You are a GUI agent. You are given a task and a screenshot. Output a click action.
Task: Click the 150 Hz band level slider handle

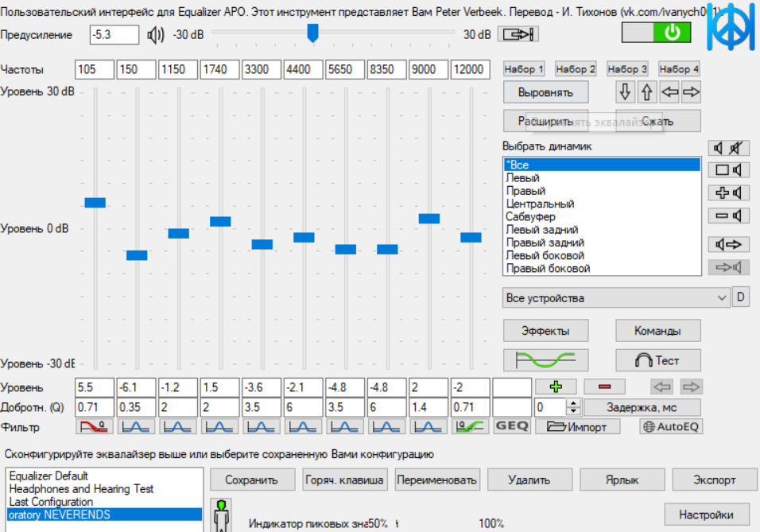point(137,255)
